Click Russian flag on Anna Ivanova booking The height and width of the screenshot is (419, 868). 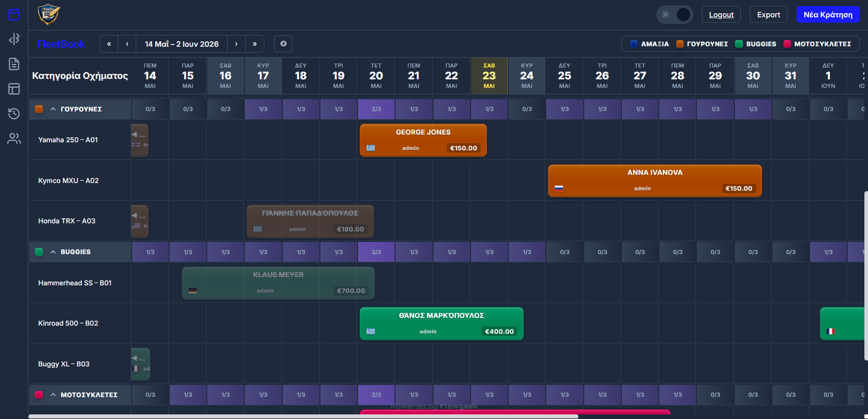pos(559,188)
